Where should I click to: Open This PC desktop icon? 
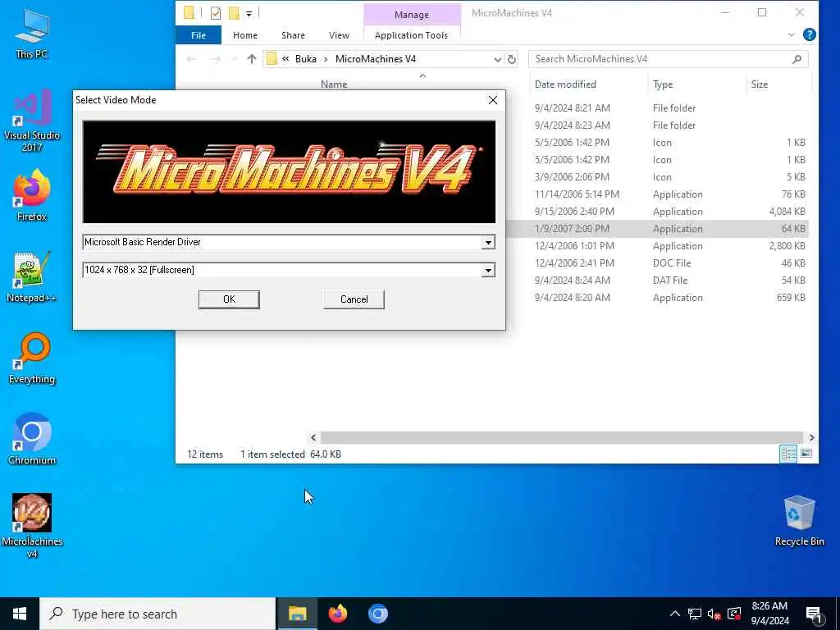[32, 34]
